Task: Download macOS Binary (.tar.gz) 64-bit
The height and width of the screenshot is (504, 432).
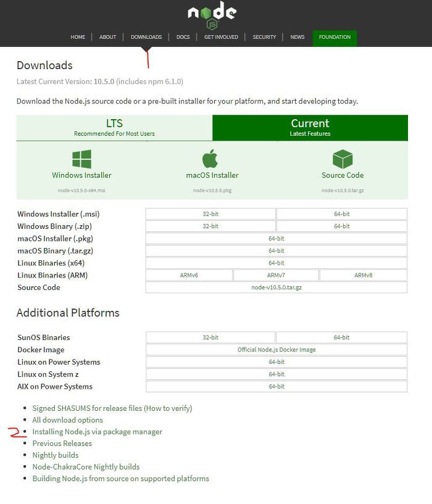Action: 276,250
